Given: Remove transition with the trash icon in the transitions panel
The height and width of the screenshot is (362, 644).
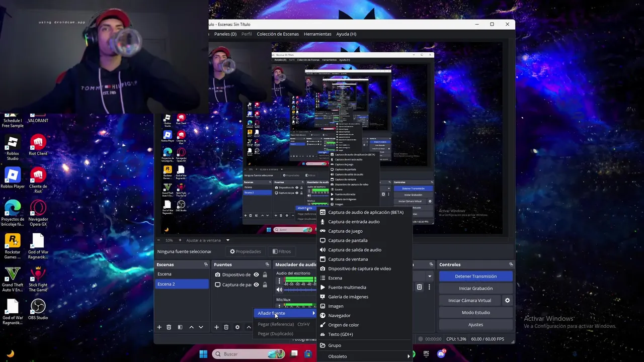Looking at the screenshot, I should pyautogui.click(x=419, y=287).
